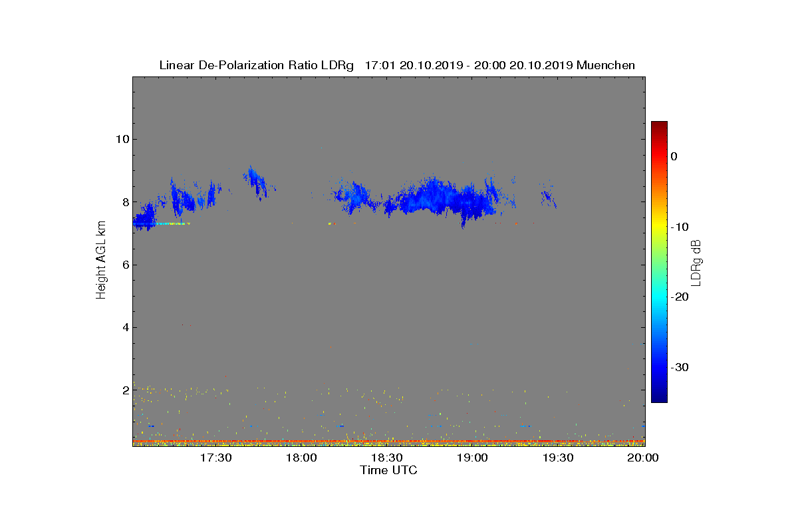Click the 17:30 time tick label
The image size is (798, 532).
[215, 458]
